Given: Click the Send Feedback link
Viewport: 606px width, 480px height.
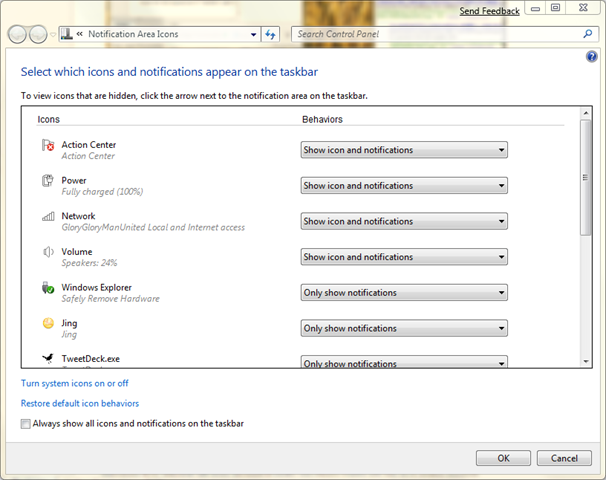Looking at the screenshot, I should click(x=489, y=11).
